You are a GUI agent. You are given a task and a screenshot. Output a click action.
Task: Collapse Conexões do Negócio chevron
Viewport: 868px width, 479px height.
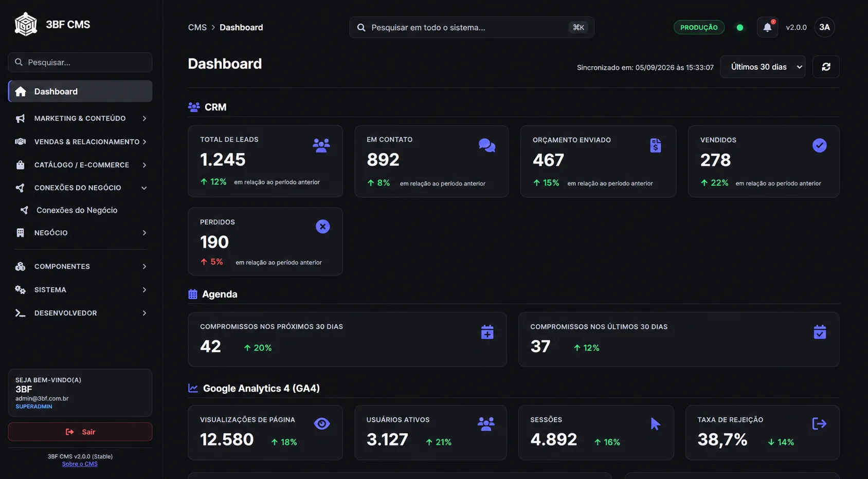pyautogui.click(x=144, y=188)
